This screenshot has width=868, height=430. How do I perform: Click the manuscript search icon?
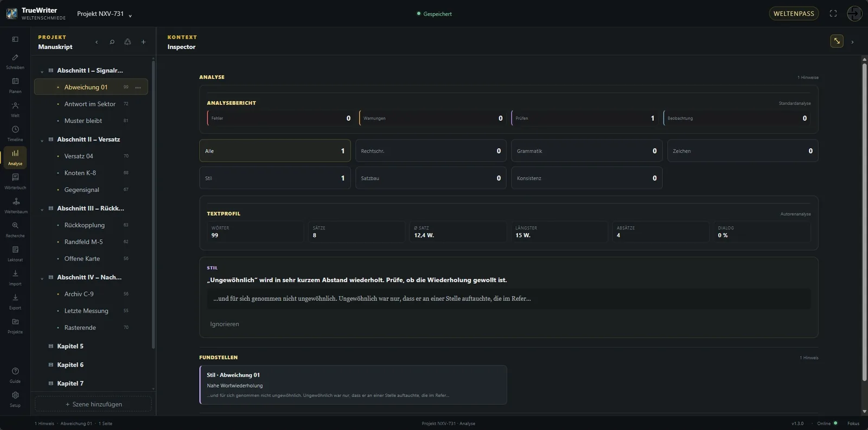(x=112, y=42)
